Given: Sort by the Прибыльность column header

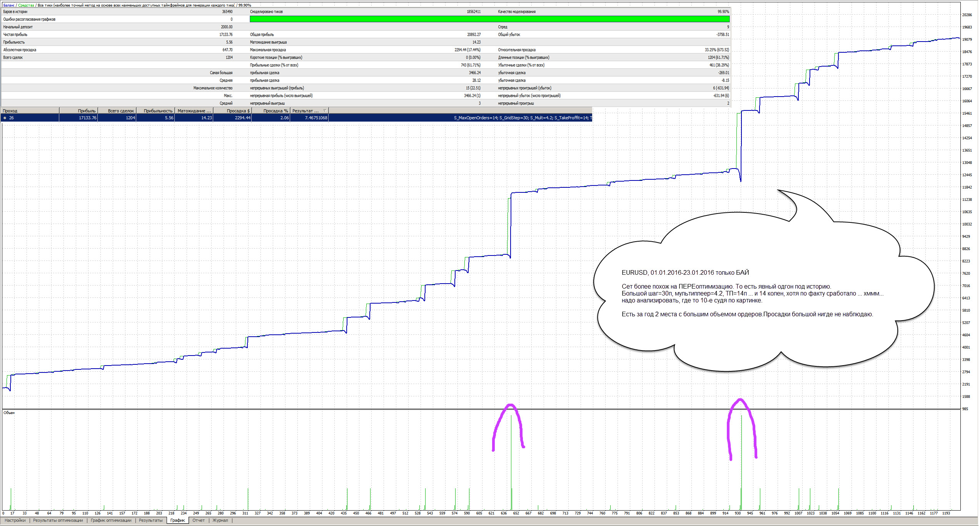Looking at the screenshot, I should tap(155, 111).
